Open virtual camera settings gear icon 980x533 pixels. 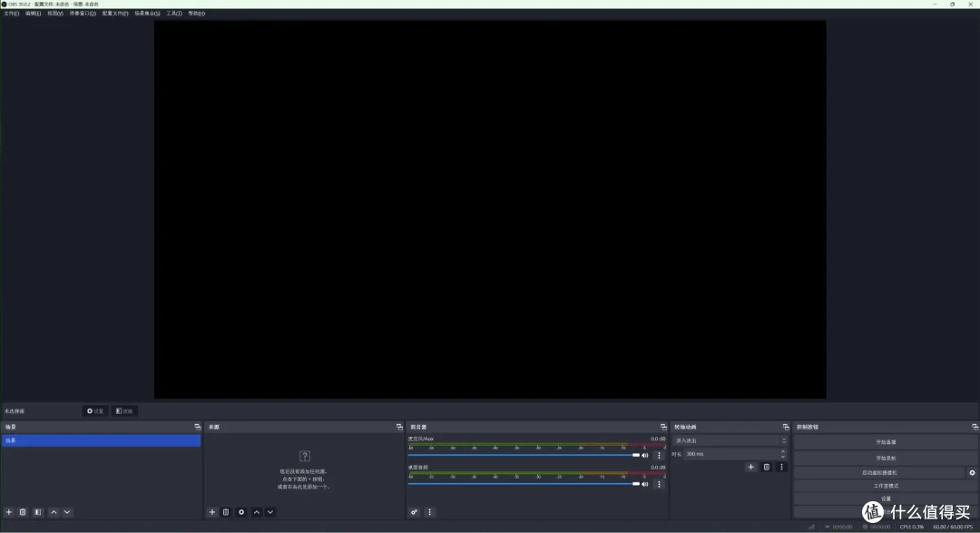[x=972, y=473]
